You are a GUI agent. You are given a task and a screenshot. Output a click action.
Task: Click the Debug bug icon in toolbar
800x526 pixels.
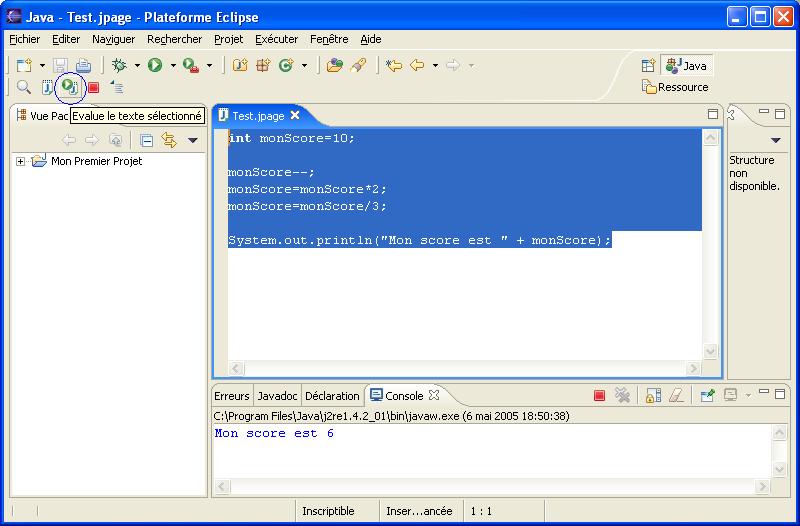pos(119,65)
